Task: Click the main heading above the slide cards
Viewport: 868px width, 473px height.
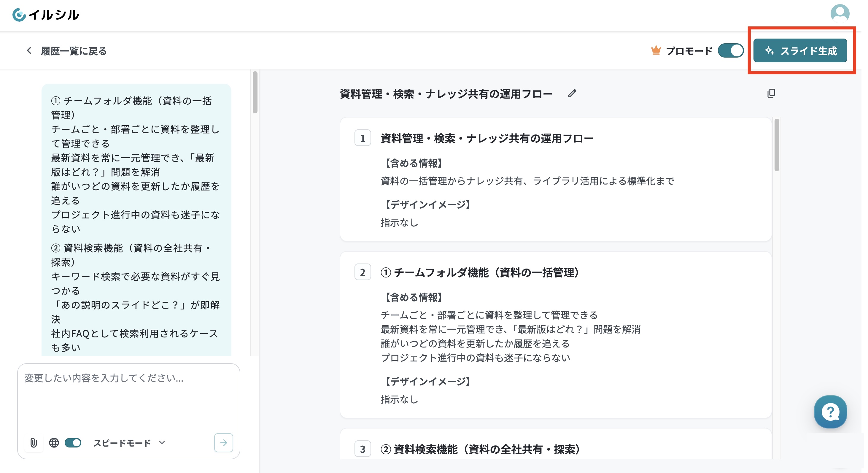Action: (x=446, y=94)
